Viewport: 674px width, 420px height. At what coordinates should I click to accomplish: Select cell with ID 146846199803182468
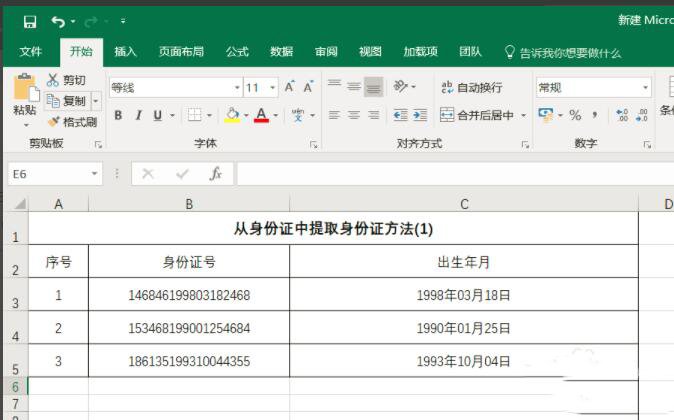click(x=189, y=294)
